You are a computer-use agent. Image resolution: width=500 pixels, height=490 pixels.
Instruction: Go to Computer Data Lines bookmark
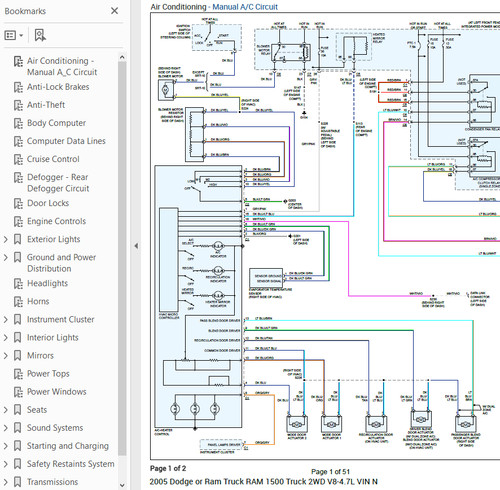[66, 141]
